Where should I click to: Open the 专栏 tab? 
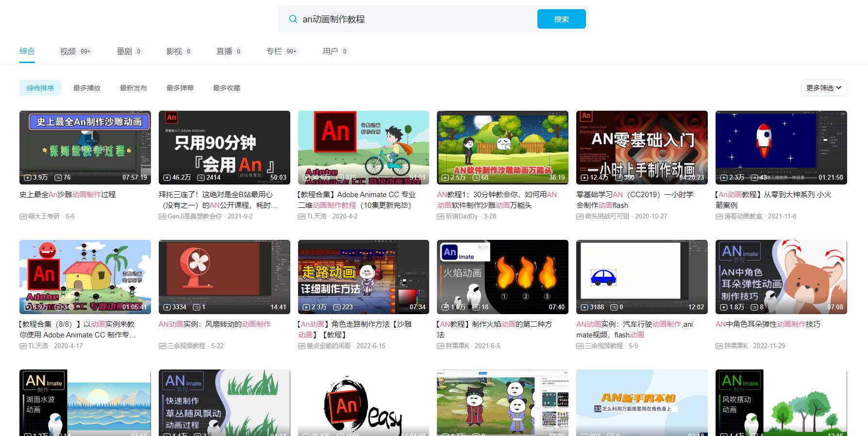(283, 51)
